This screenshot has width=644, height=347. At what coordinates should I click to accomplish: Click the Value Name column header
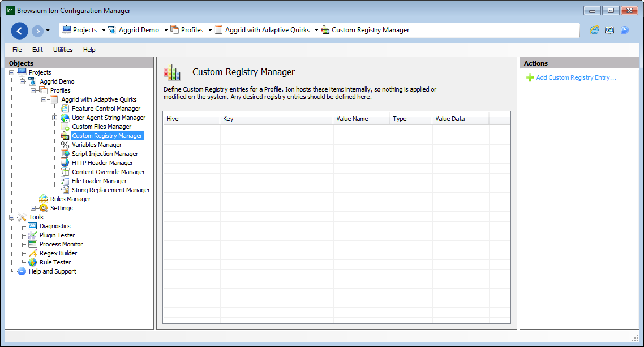(362, 119)
